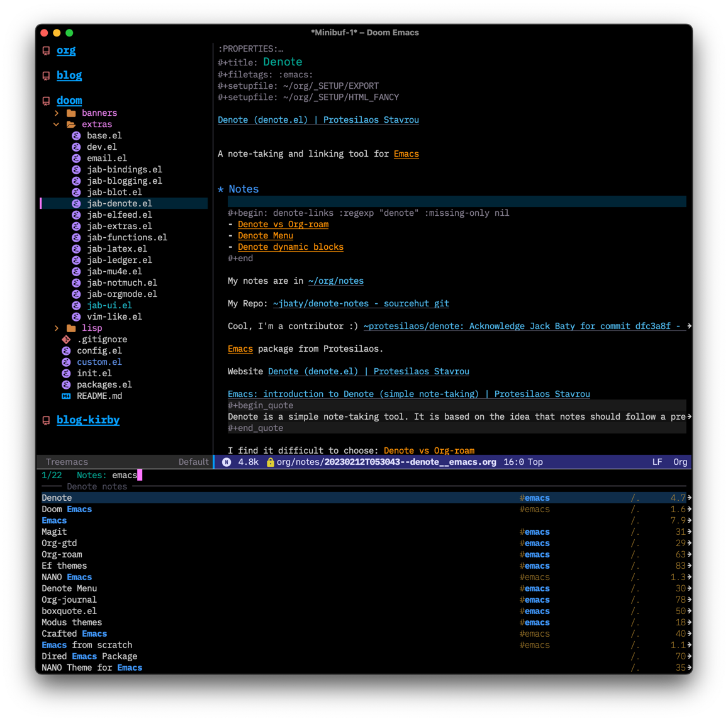Click the Emacs icon beside jab-denote.el
The width and height of the screenshot is (728, 721).
(x=77, y=203)
